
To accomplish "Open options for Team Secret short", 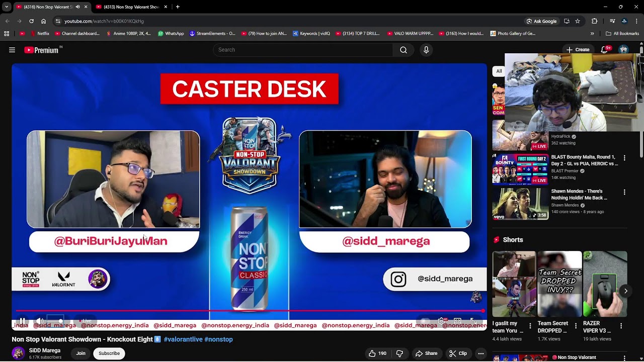I will (x=575, y=326).
